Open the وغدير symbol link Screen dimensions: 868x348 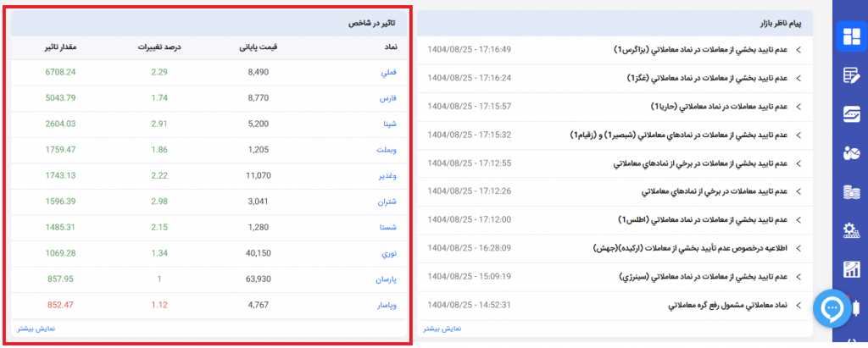click(387, 175)
